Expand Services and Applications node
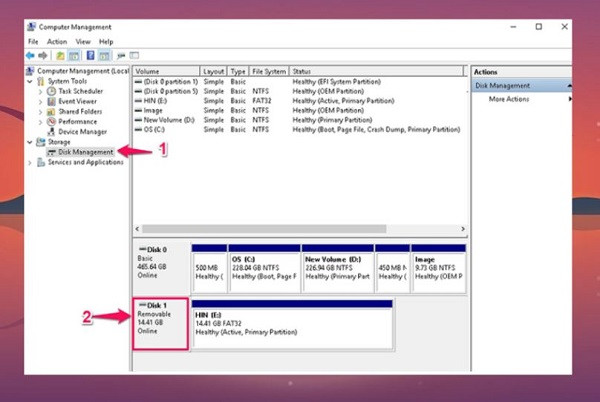This screenshot has height=402, width=600. (30, 163)
